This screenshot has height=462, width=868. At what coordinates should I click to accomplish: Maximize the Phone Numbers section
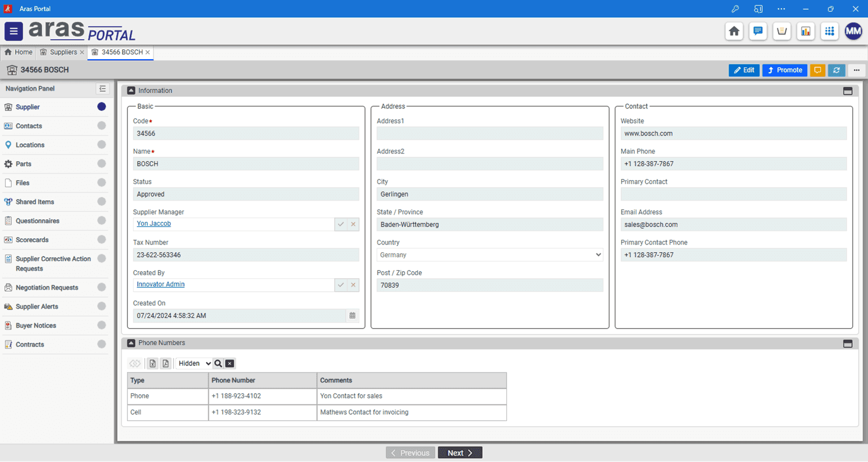(x=848, y=344)
